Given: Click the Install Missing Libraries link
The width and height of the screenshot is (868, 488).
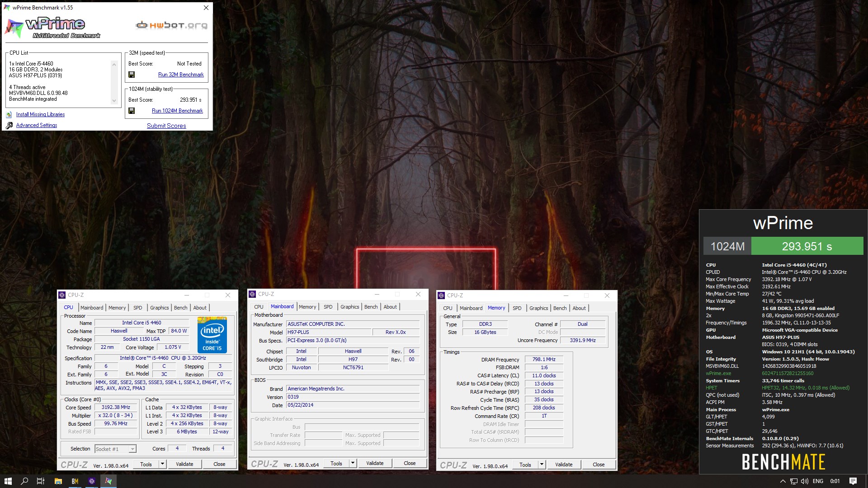Looking at the screenshot, I should pyautogui.click(x=40, y=115).
